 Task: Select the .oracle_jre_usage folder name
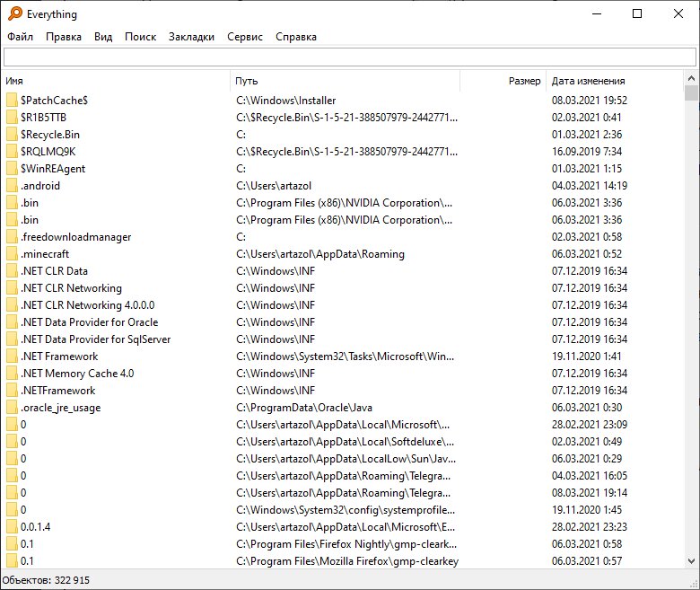pos(61,408)
